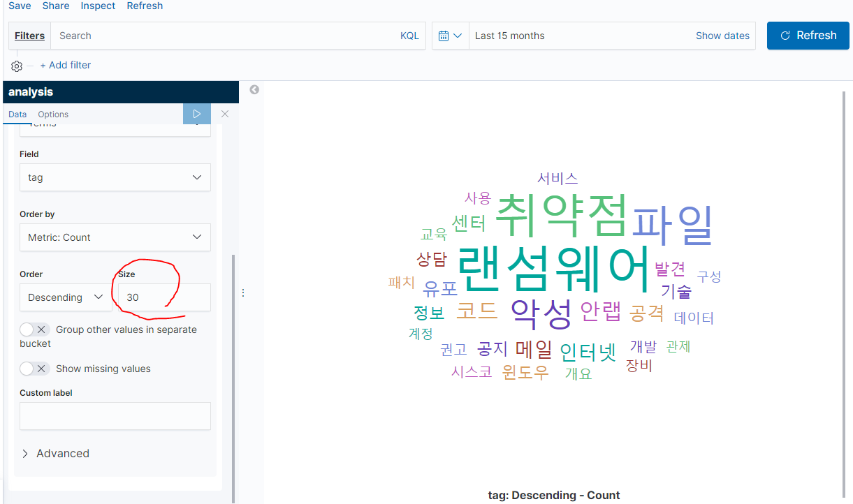Click the panel resize handle dots
Viewport: 853px width, 504px height.
click(x=242, y=292)
